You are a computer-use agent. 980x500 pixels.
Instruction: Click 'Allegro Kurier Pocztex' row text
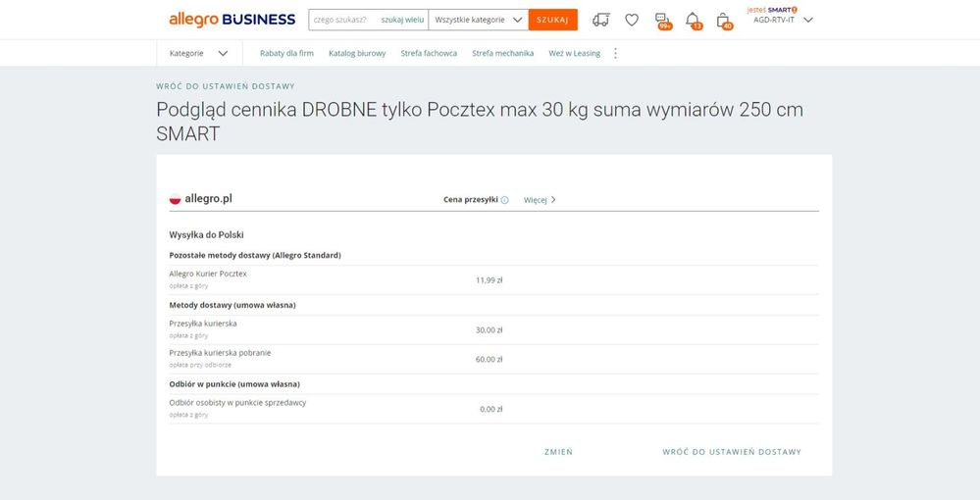(208, 274)
